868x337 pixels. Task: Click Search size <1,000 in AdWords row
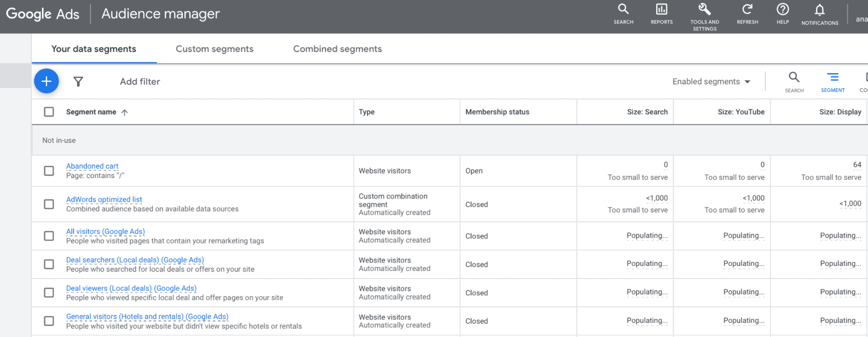657,198
